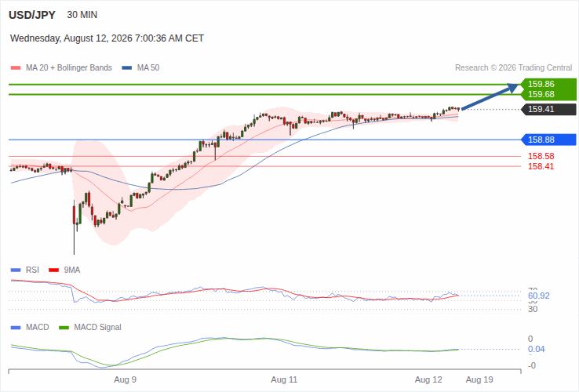
Task: Click the 158.88 pivot price tag
Action: click(x=548, y=140)
